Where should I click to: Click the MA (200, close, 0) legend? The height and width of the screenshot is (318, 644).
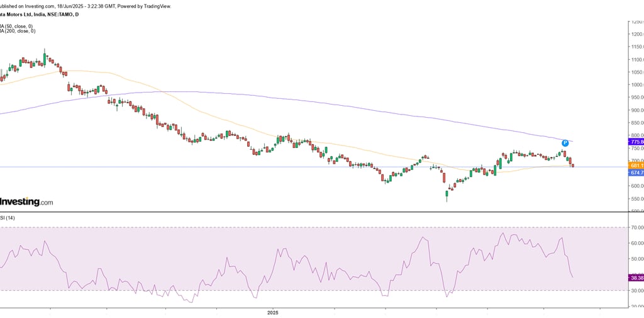pyautogui.click(x=18, y=31)
